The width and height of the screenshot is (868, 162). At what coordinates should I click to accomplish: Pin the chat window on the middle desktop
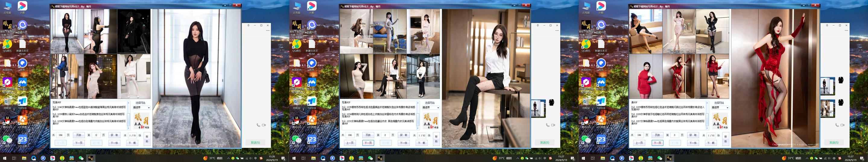point(538,25)
